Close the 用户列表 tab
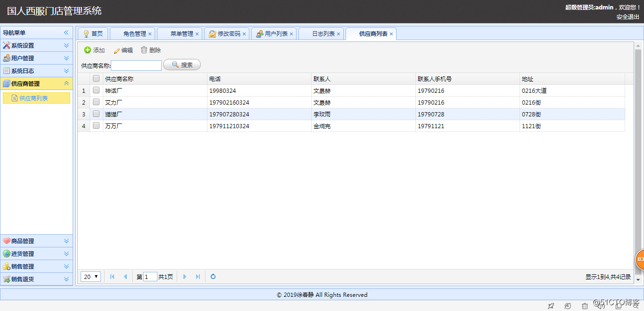 click(x=291, y=34)
